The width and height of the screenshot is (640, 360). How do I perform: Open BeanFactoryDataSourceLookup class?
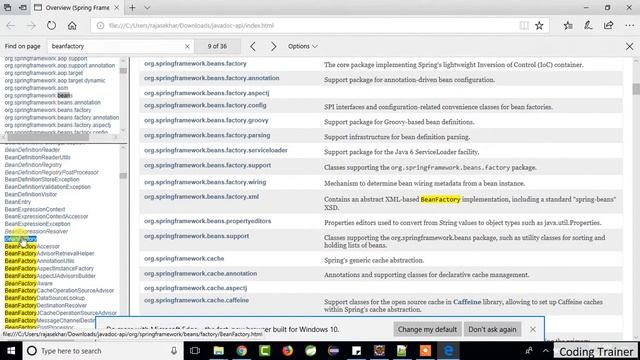(x=44, y=298)
